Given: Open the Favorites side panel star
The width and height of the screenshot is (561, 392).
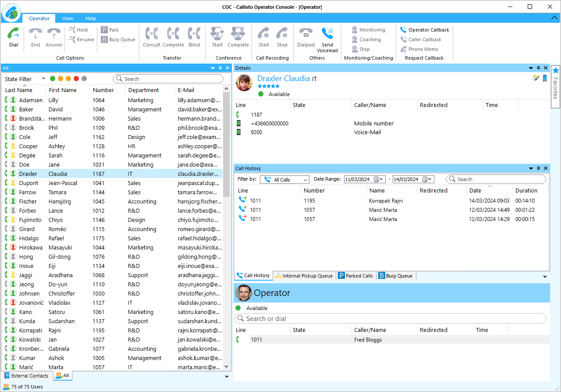Looking at the screenshot, I should click(x=555, y=70).
